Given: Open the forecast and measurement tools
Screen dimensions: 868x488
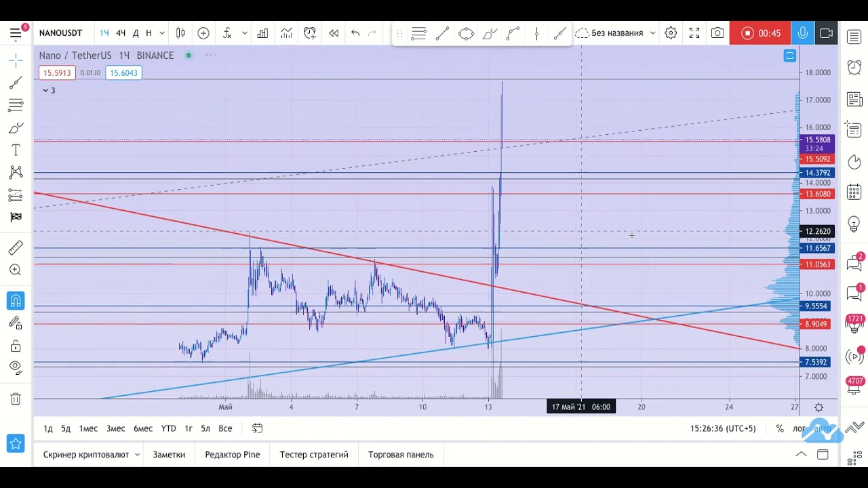Looking at the screenshot, I should [16, 195].
